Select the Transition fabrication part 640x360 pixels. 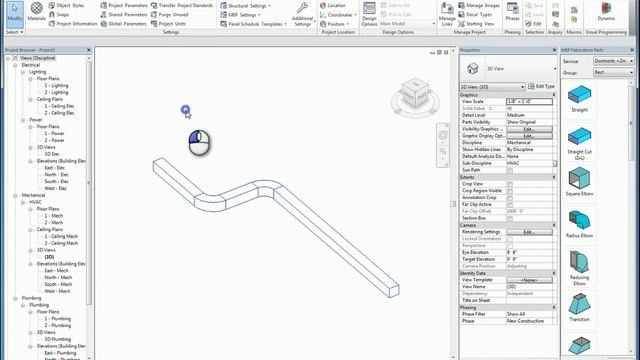pyautogui.click(x=579, y=307)
